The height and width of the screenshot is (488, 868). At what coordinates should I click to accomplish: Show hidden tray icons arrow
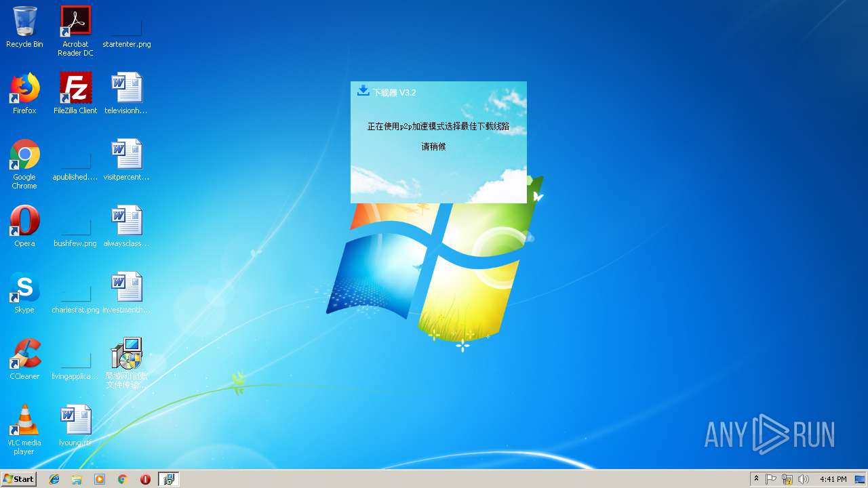[x=756, y=479]
